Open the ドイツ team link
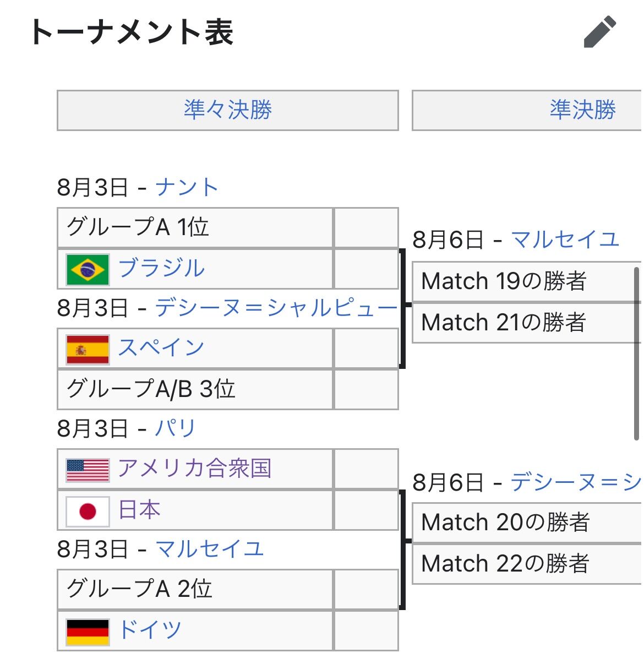644x669 pixels. click(x=150, y=630)
